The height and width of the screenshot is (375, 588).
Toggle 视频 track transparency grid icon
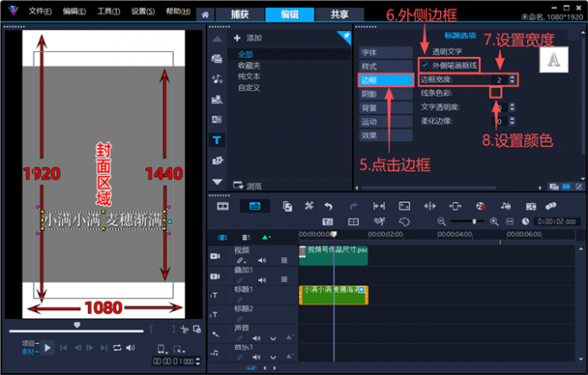click(284, 260)
